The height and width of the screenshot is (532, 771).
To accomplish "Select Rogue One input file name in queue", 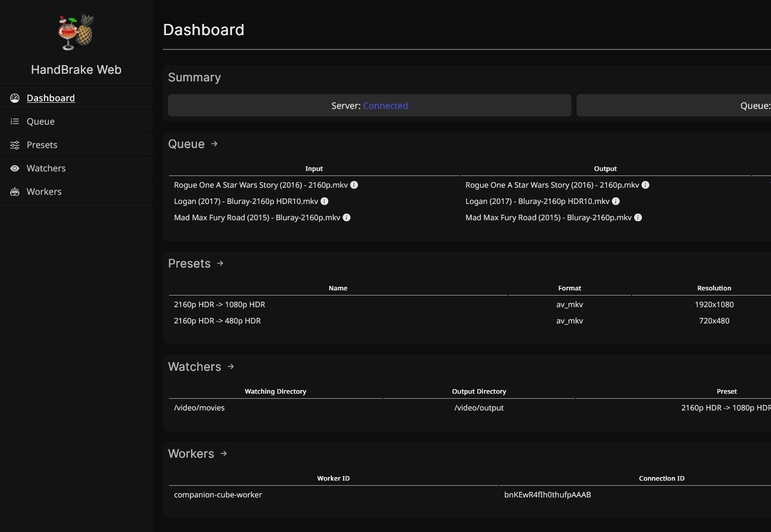I will 261,185.
